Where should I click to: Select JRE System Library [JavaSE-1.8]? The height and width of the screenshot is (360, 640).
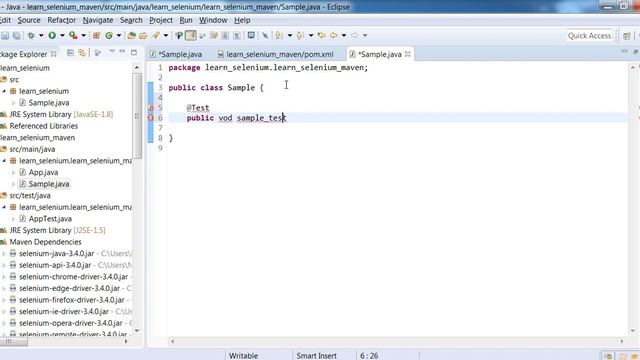click(x=61, y=115)
